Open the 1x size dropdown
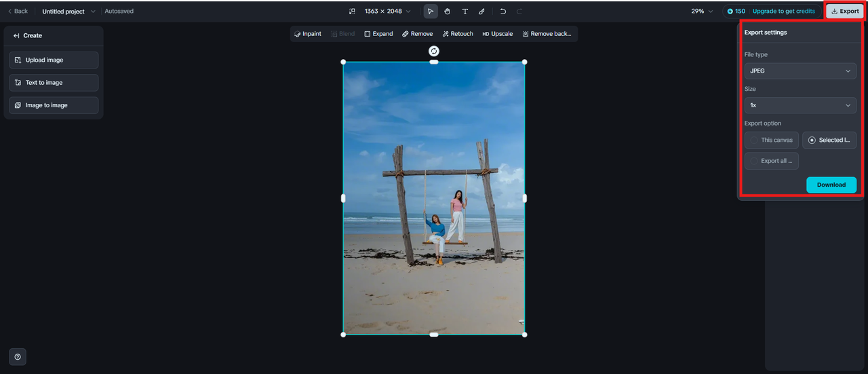Viewport: 868px width, 374px height. [x=800, y=105]
